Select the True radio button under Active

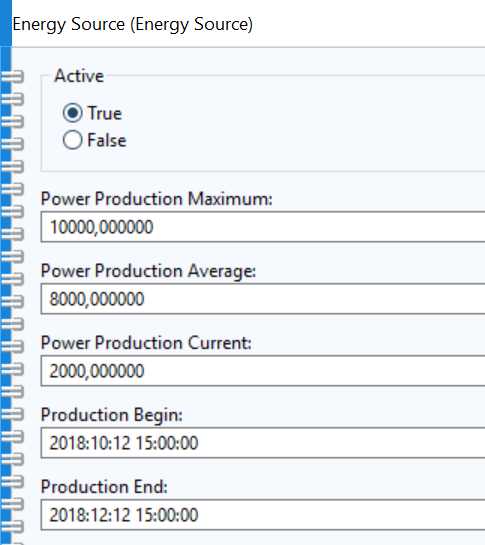click(x=72, y=113)
